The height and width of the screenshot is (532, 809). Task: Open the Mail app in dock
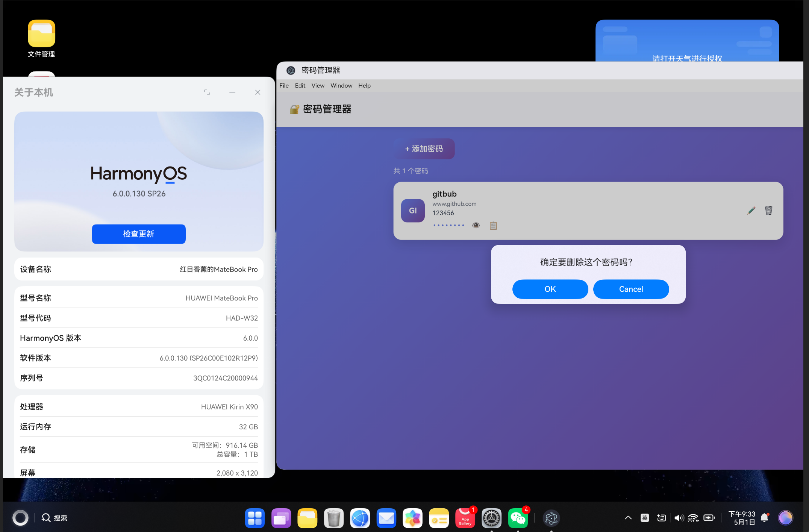click(x=386, y=518)
